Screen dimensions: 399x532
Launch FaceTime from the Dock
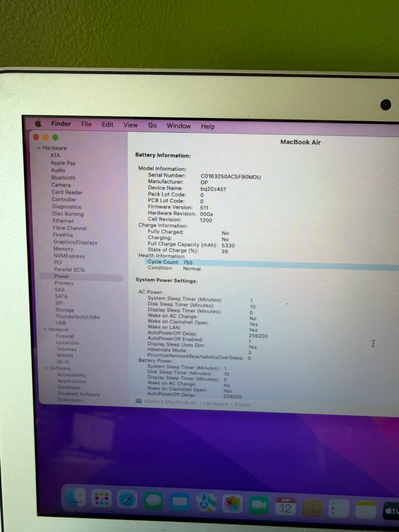click(259, 505)
